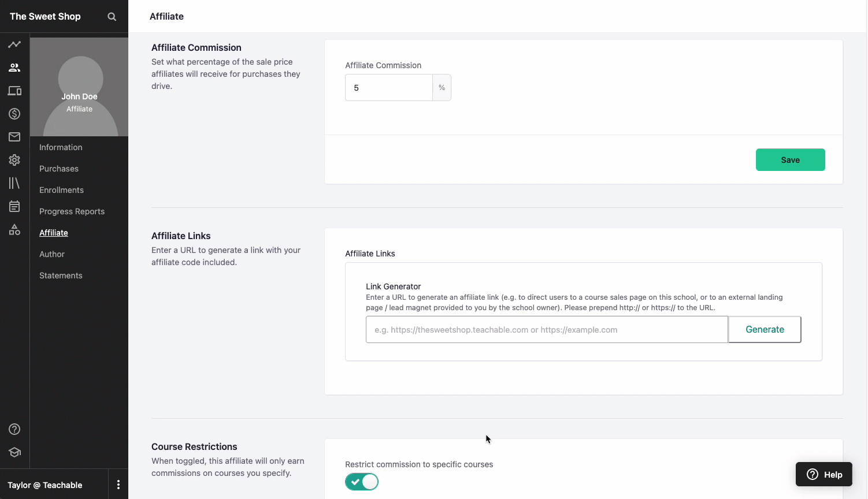This screenshot has height=499, width=868.
Task: Click the Affiliate Commission section heading
Action: coord(196,47)
